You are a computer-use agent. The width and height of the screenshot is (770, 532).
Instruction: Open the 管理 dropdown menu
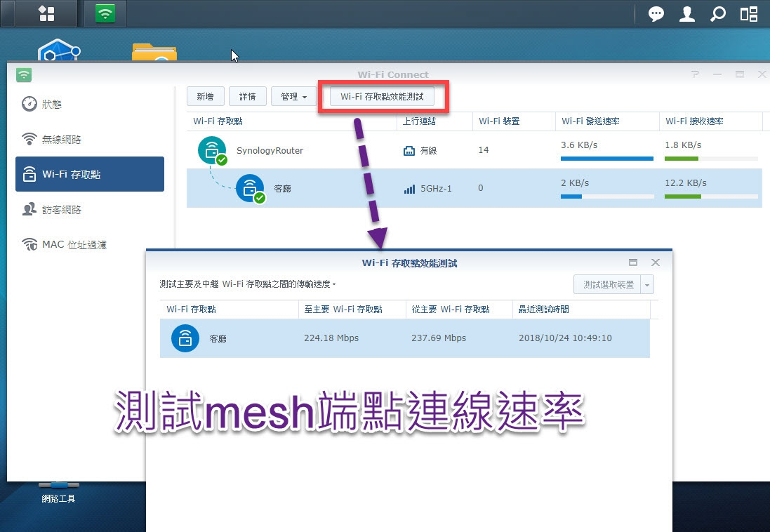coord(293,96)
